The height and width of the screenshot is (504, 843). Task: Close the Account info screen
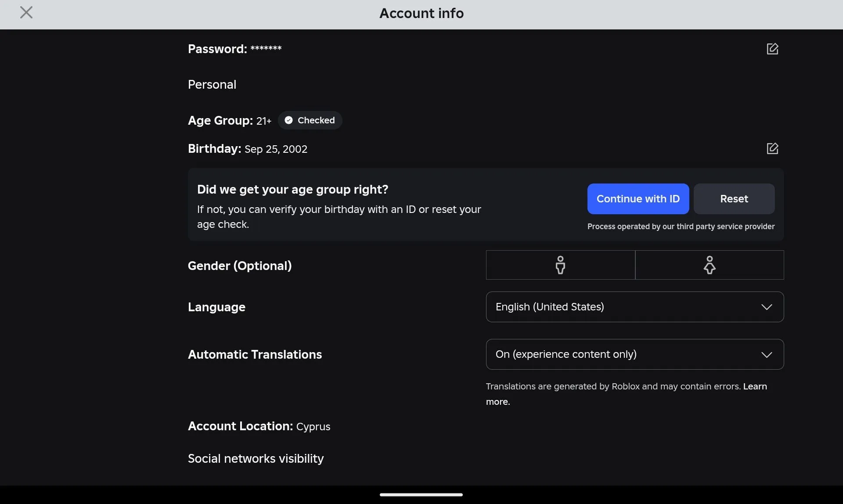coord(26,12)
